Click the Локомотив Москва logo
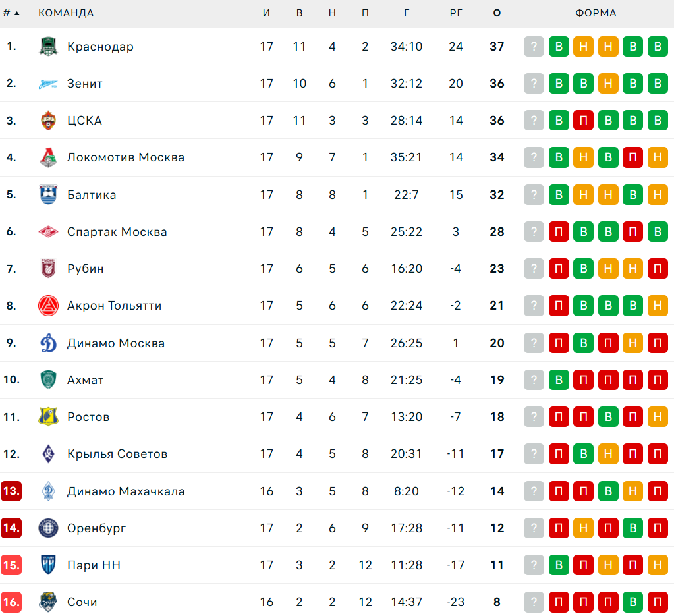Viewport: 674px width, 616px height. [49, 157]
